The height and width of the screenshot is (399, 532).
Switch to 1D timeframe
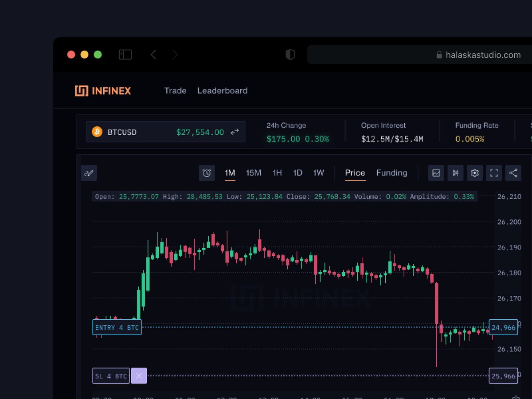pyautogui.click(x=298, y=173)
